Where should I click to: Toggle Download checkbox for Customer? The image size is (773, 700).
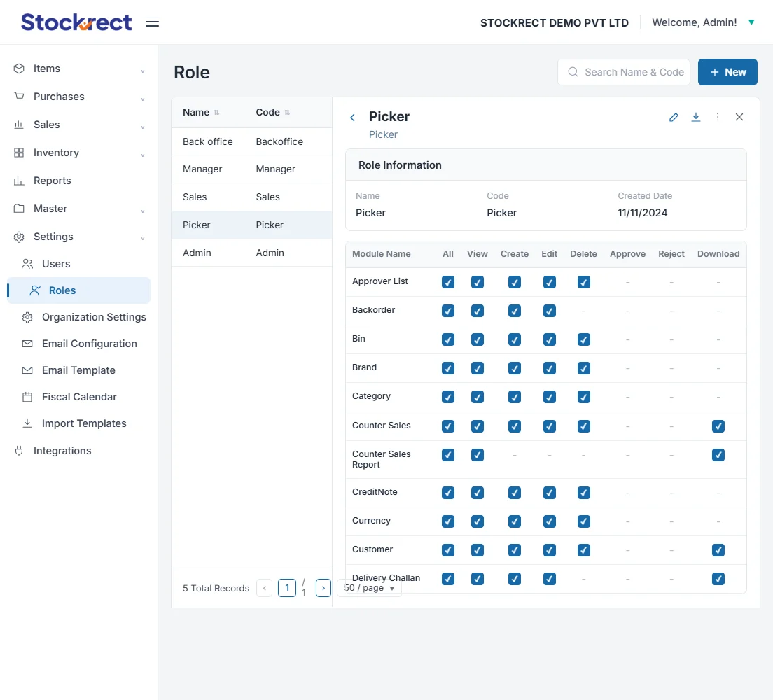point(718,549)
